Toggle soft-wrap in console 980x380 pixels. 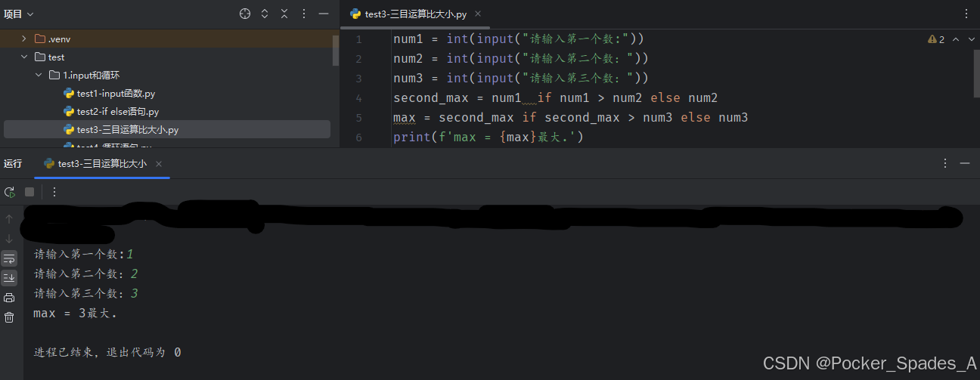point(9,258)
